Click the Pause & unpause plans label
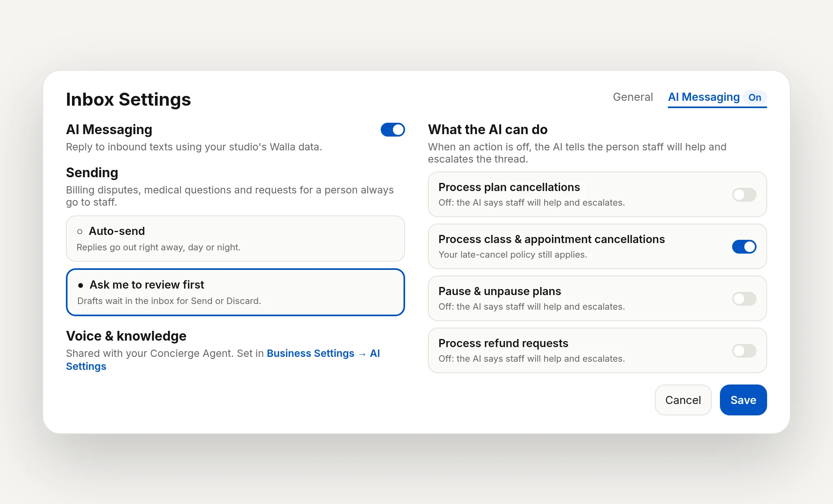 499,291
